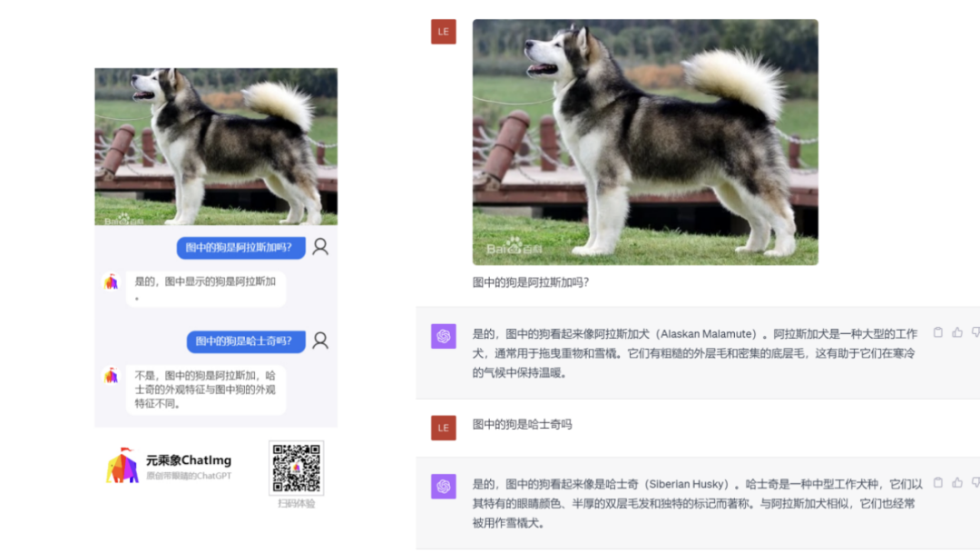The width and height of the screenshot is (980, 553).
Task: Open the blue bubble asking 图中的狗是哈士奇吗
Action: pyautogui.click(x=247, y=342)
